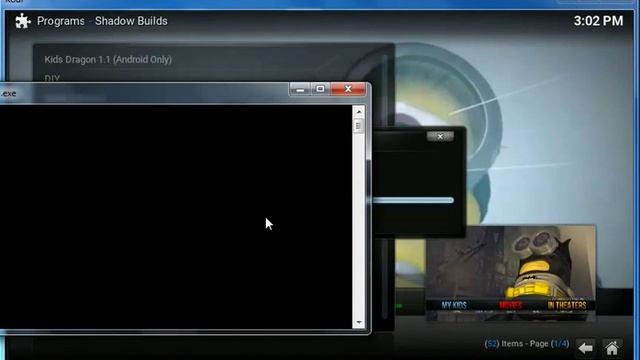
Task: Close the .exe console window
Action: pos(348,89)
